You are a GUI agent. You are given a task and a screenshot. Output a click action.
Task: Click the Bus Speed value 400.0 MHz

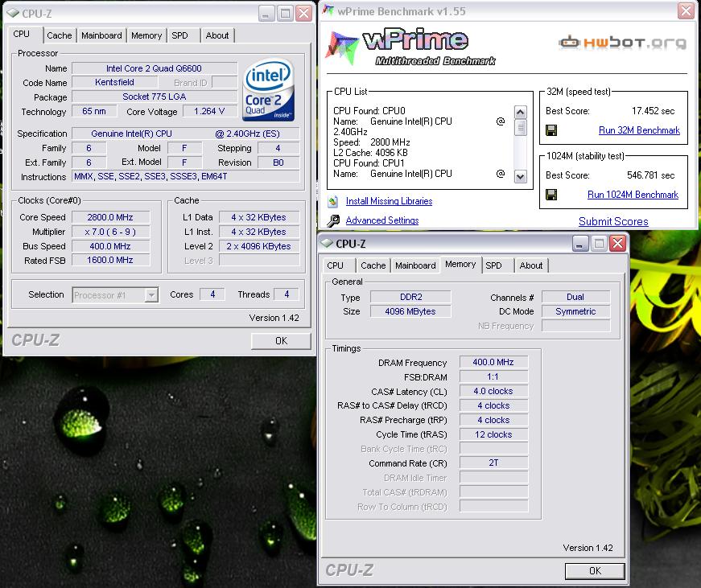coord(110,246)
